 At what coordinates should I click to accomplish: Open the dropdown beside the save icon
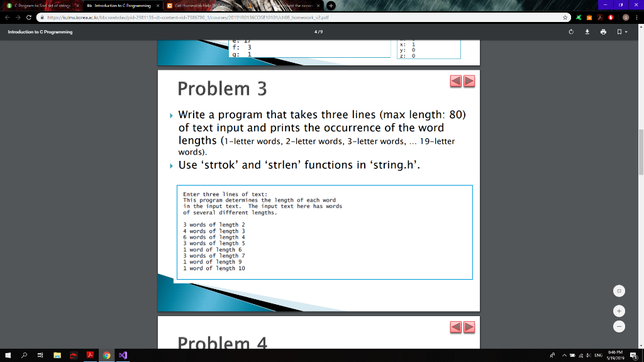pyautogui.click(x=626, y=31)
